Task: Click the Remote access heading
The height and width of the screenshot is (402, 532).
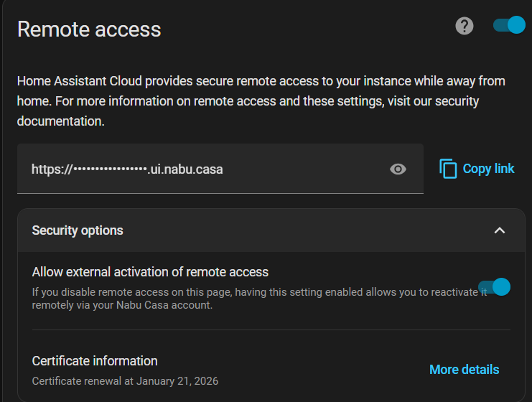Action: point(89,29)
